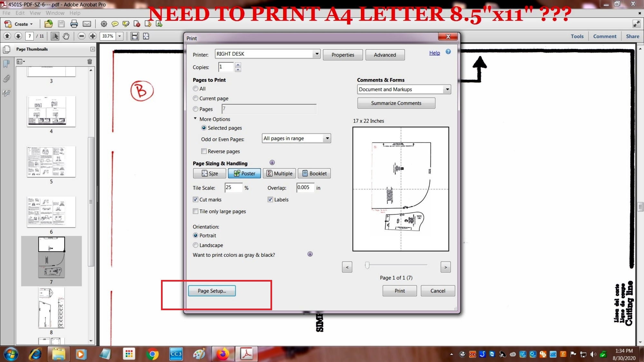Click the Properties button
The image size is (644, 362).
coord(343,55)
